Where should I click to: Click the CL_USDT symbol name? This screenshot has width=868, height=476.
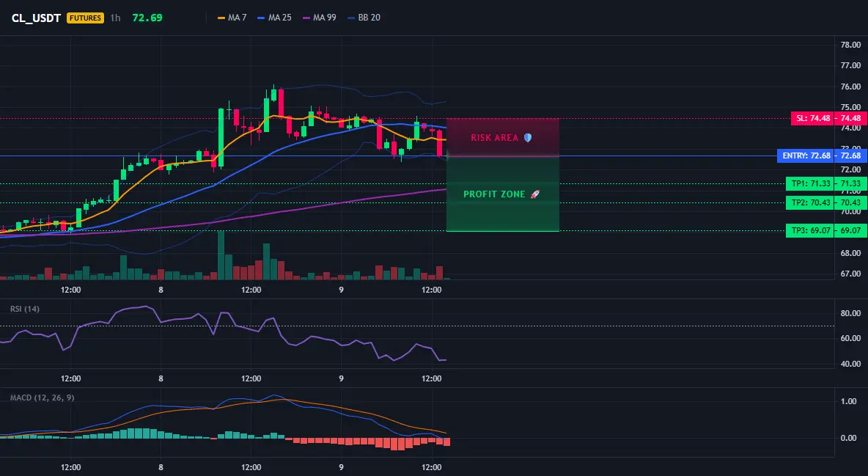(x=36, y=18)
